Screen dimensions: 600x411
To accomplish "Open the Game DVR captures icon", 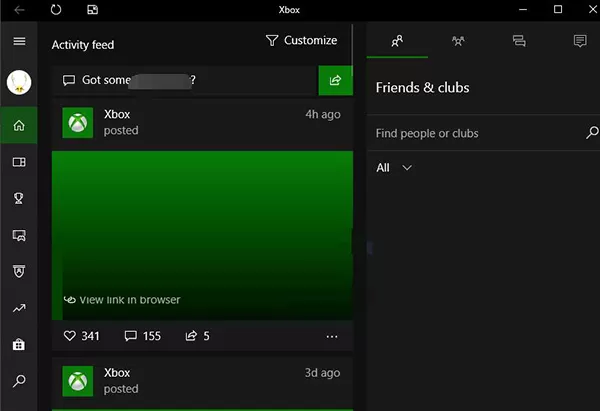I will point(19,235).
